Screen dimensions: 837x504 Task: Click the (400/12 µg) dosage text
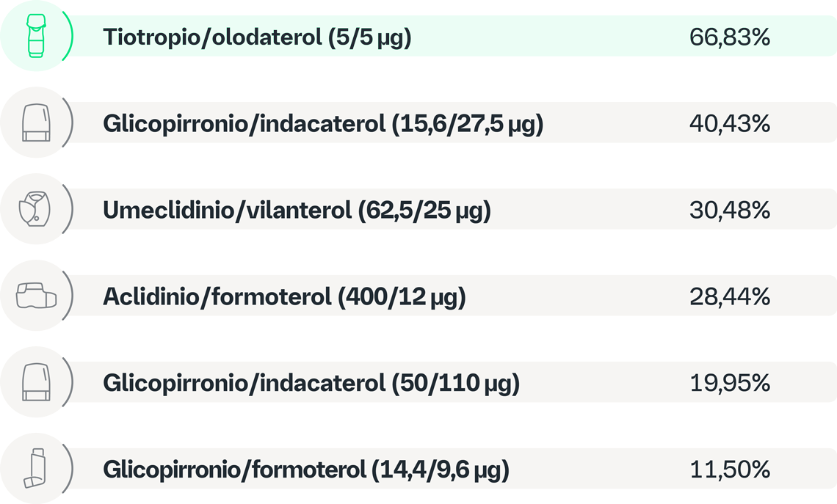[x=401, y=297]
